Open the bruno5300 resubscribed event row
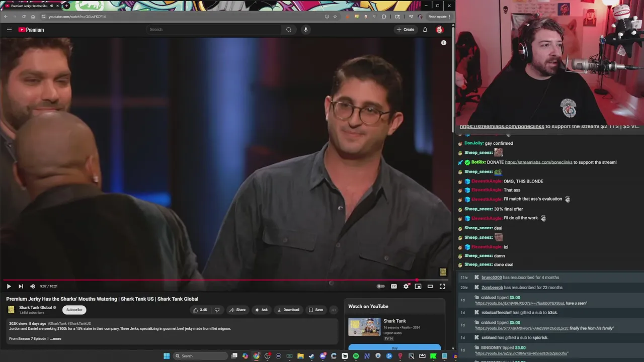The height and width of the screenshot is (362, 644). point(551,278)
